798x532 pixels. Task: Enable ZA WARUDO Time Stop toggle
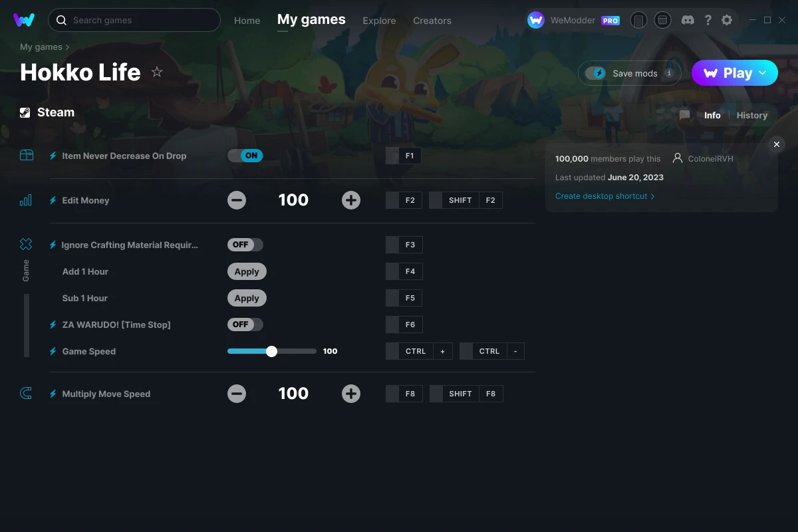coord(245,325)
